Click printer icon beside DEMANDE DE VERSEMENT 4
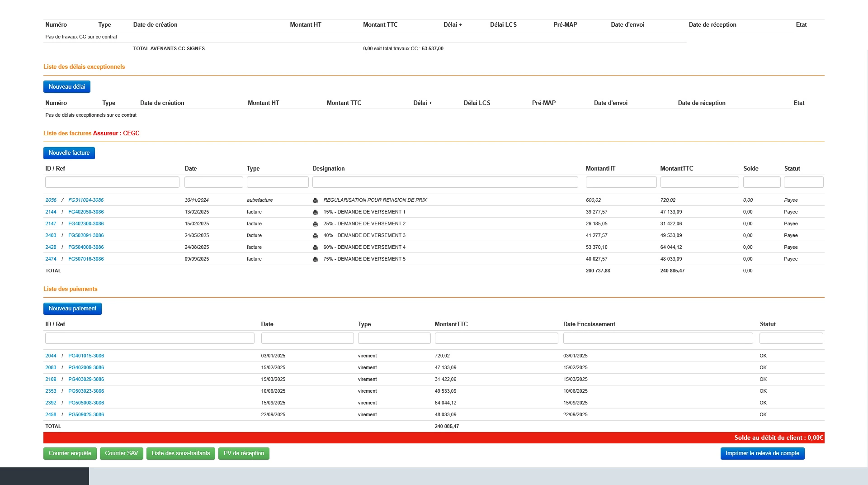 [315, 247]
